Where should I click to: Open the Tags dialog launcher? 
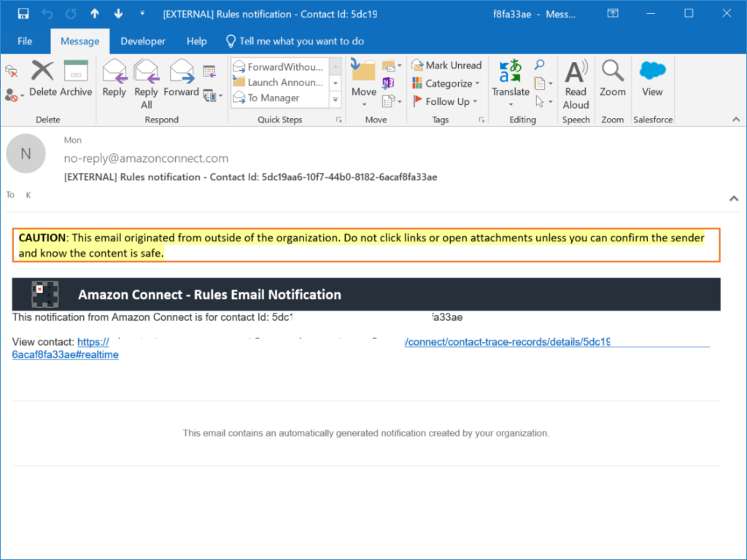[481, 120]
